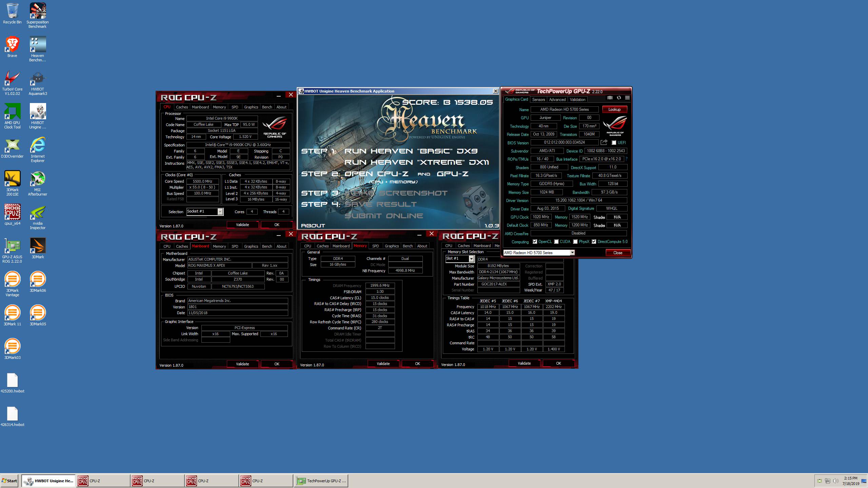The width and height of the screenshot is (868, 488).
Task: Click the network tray icon
Action: tap(828, 481)
